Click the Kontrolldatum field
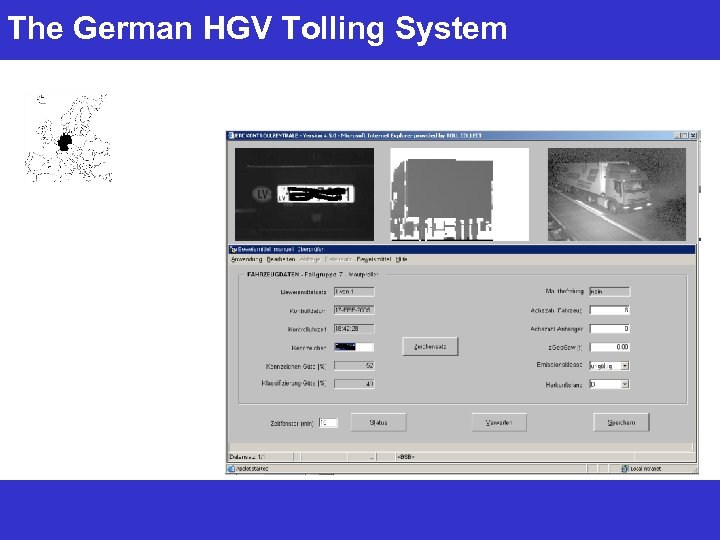This screenshot has height=540, width=720. [354, 310]
